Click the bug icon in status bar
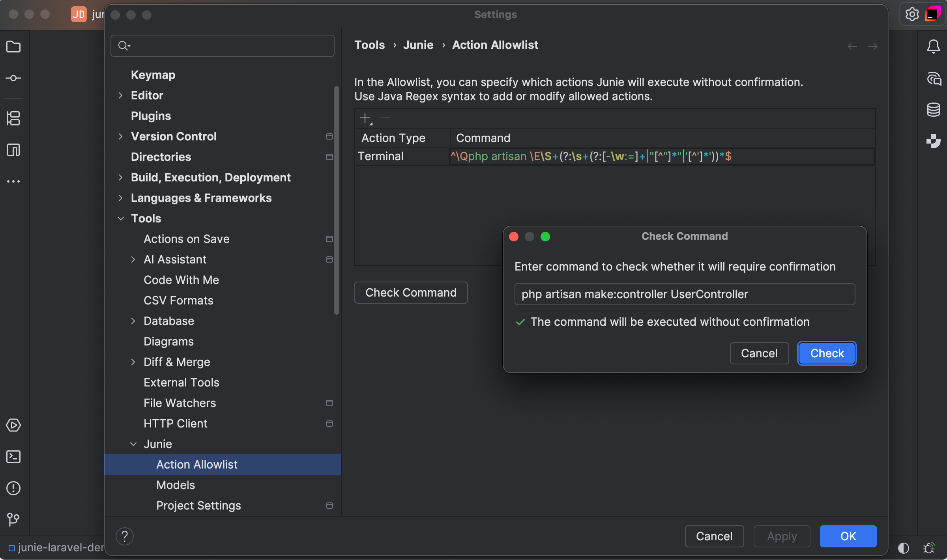This screenshot has height=560, width=947. pos(929,548)
